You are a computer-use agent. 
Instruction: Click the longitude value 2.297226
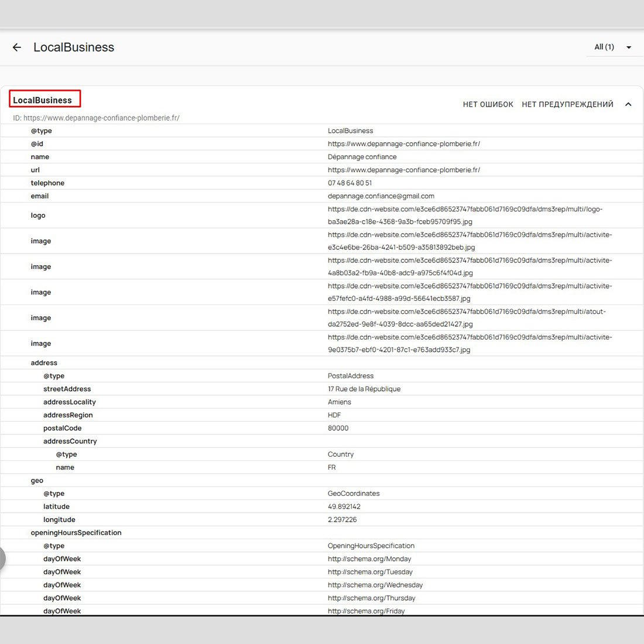[342, 520]
